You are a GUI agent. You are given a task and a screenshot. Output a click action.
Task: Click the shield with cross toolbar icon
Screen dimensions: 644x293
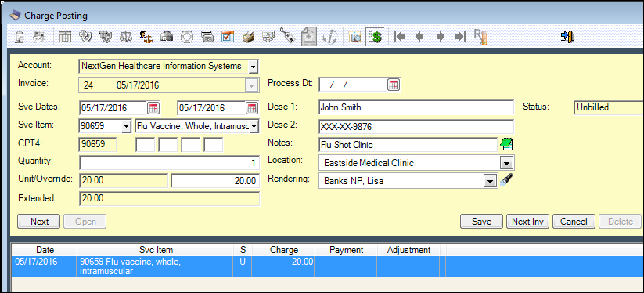coord(106,37)
